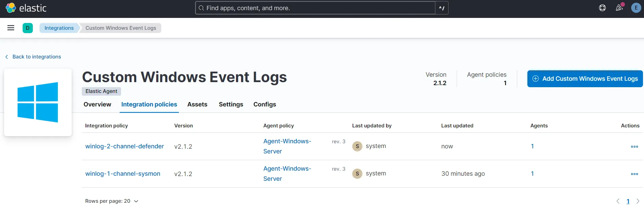Screen dimensions: 644x220
Task: Switch to the Overview tab
Action: 97,104
